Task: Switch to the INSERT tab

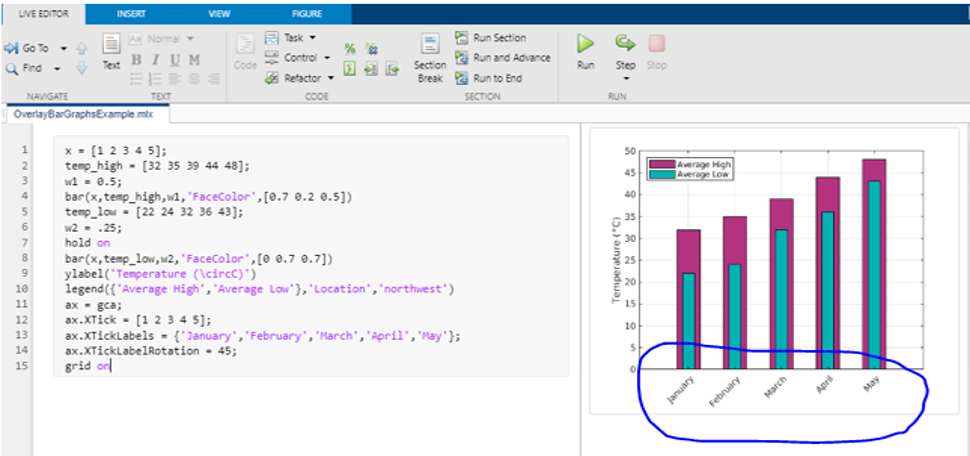Action: 131,14
